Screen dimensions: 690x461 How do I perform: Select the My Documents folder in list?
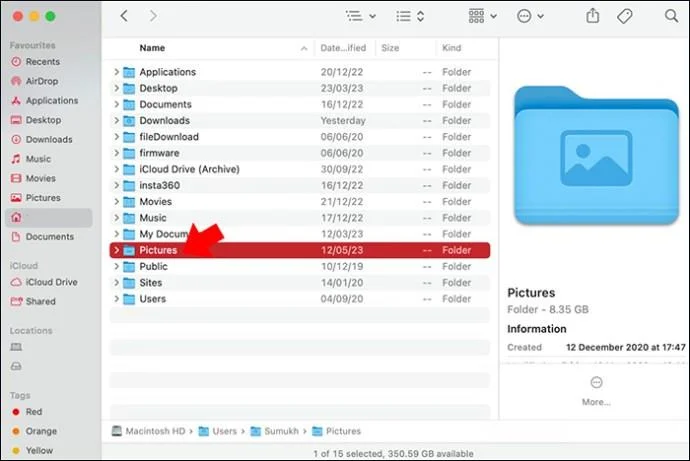click(x=300, y=234)
